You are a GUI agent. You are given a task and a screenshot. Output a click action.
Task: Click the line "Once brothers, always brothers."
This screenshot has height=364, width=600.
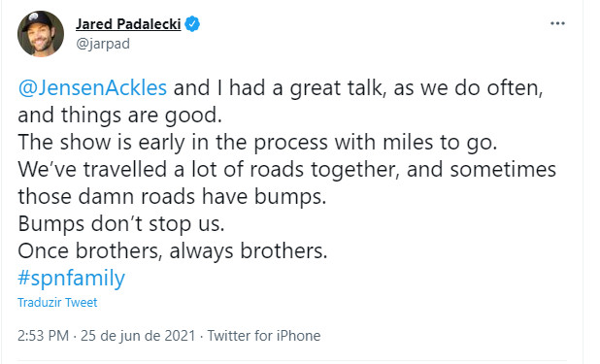[173, 251]
